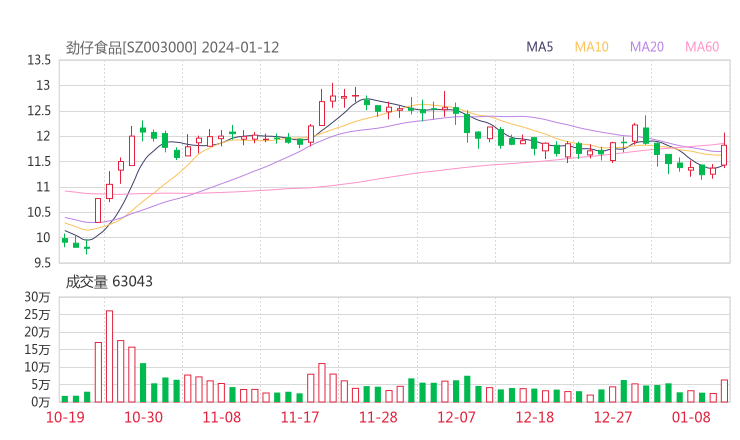Toggle the MA60 legend label
Image resolution: width=740 pixels, height=440 pixels.
pyautogui.click(x=702, y=47)
